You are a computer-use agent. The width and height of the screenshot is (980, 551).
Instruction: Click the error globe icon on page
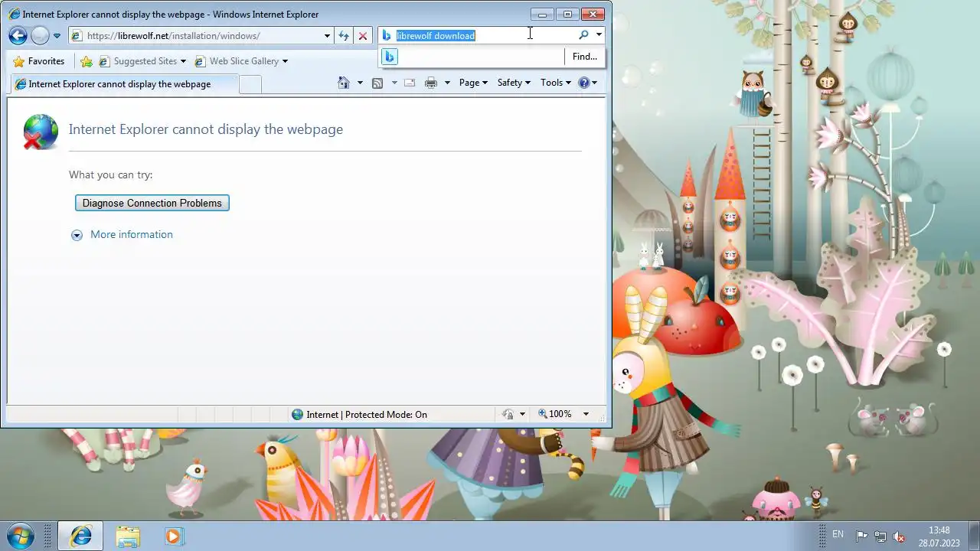click(41, 132)
